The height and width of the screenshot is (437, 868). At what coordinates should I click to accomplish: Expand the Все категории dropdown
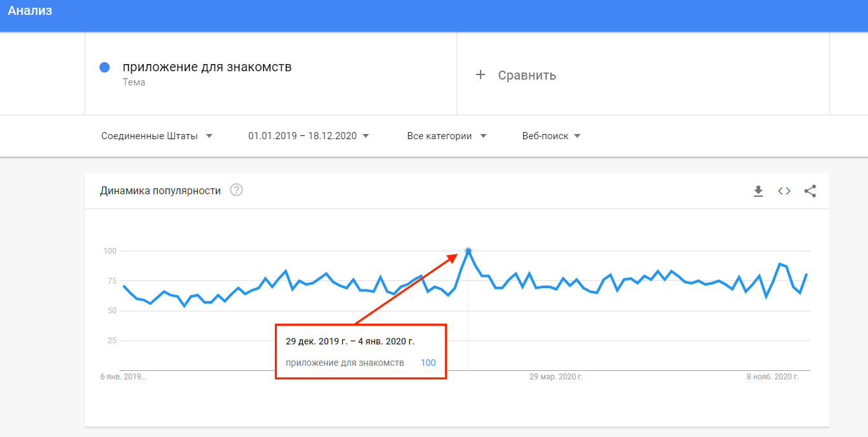(446, 136)
